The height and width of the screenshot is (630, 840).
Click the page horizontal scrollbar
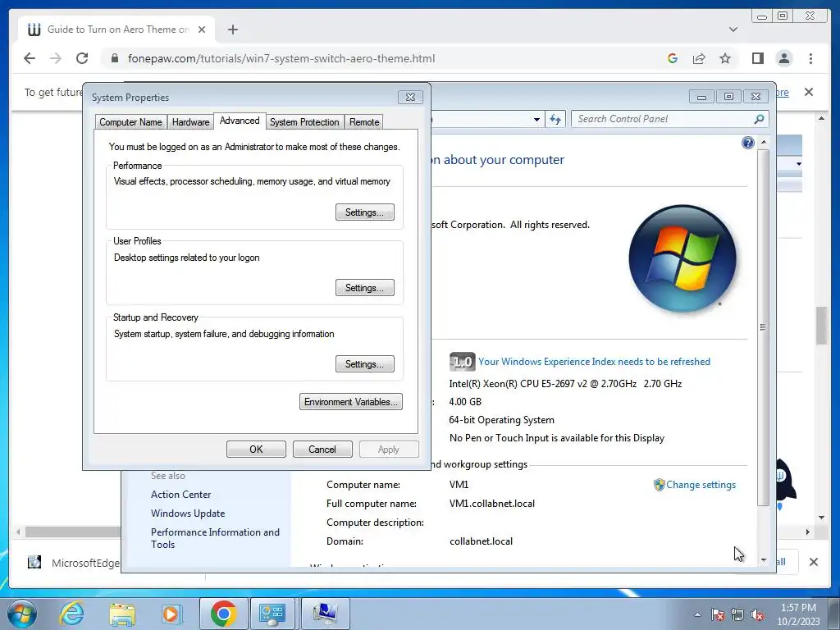tap(72, 532)
